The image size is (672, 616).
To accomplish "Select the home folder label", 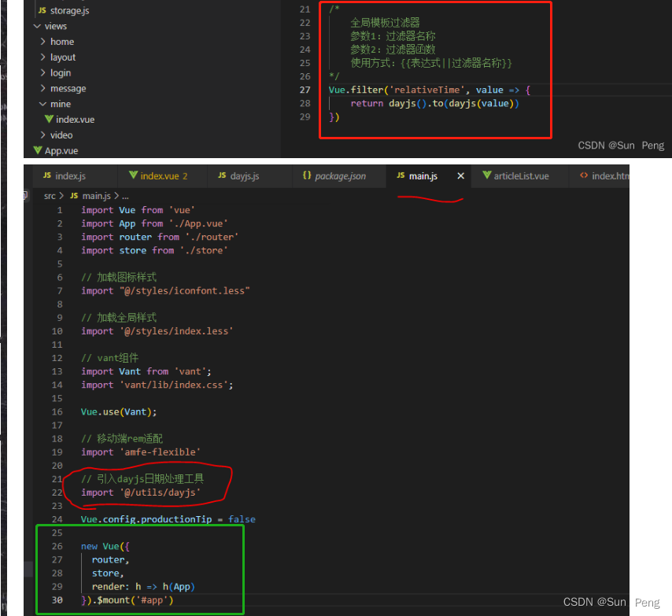I will click(x=62, y=42).
